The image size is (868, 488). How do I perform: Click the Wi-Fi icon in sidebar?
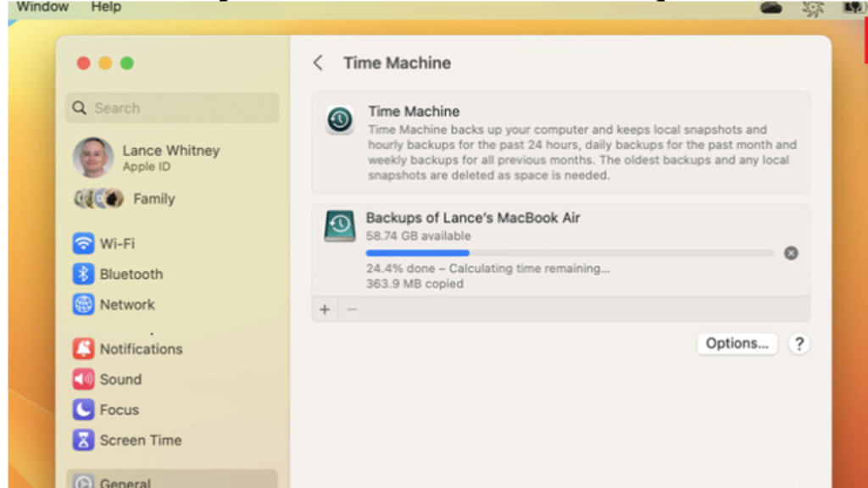83,243
